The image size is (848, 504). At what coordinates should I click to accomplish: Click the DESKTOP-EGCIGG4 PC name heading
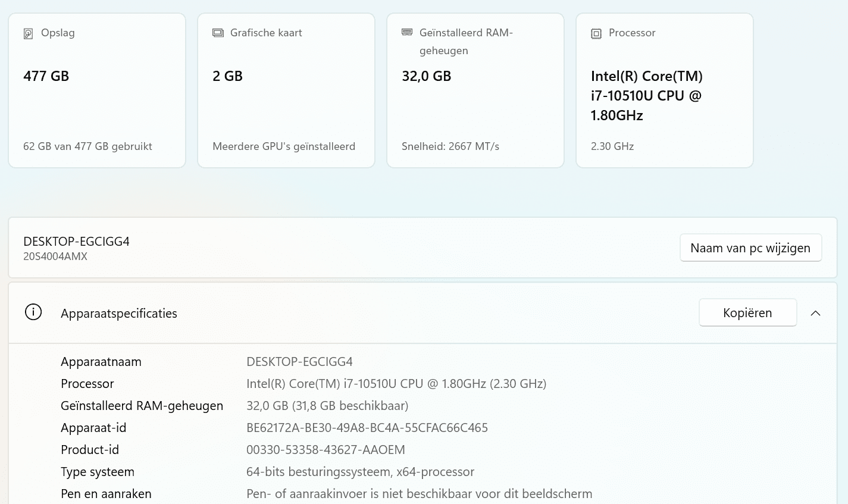pyautogui.click(x=76, y=242)
